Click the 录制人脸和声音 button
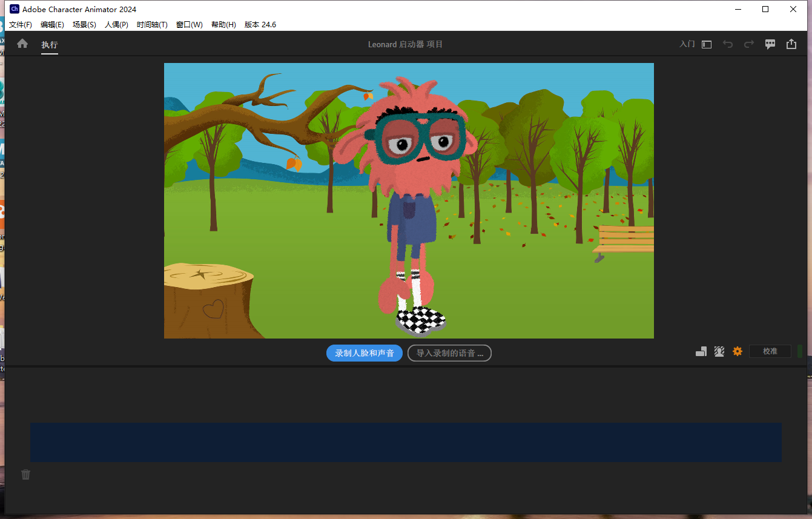Screen dimensions: 812x519 pos(365,353)
